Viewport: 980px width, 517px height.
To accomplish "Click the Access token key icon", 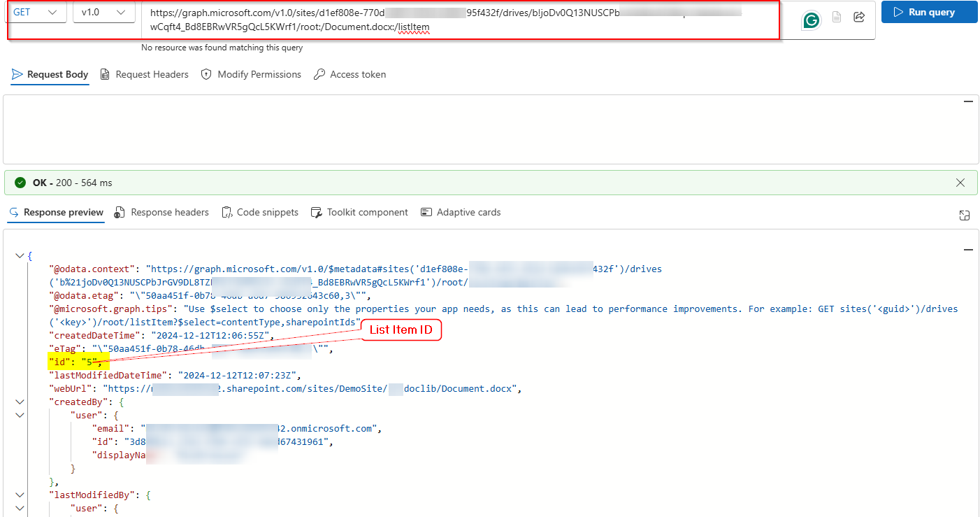I will tap(320, 74).
